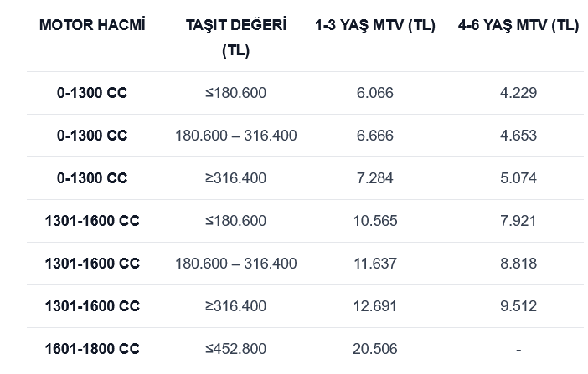Select the 8.818 MTV cell
Screen dimensions: 588x374
point(518,264)
